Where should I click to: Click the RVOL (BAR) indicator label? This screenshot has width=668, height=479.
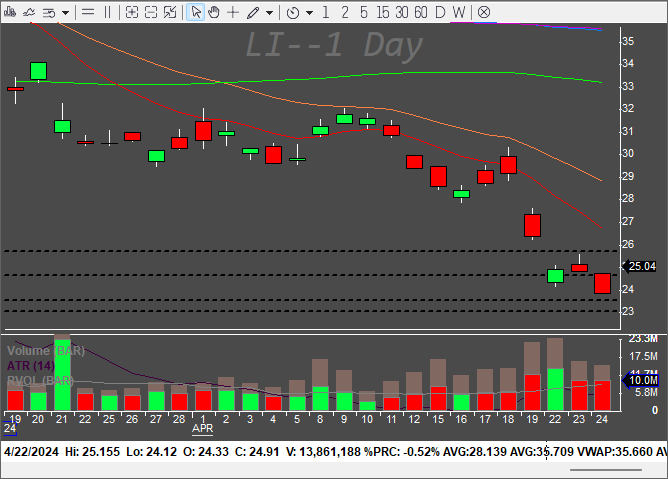pyautogui.click(x=40, y=380)
